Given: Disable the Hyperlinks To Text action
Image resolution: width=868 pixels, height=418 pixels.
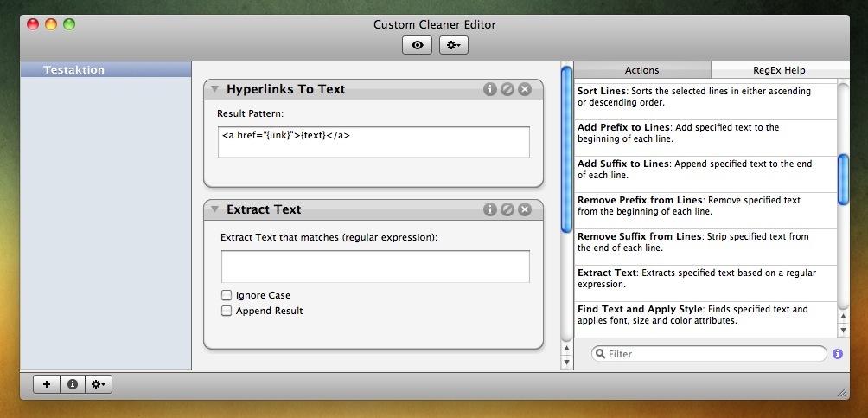Looking at the screenshot, I should click(x=507, y=89).
